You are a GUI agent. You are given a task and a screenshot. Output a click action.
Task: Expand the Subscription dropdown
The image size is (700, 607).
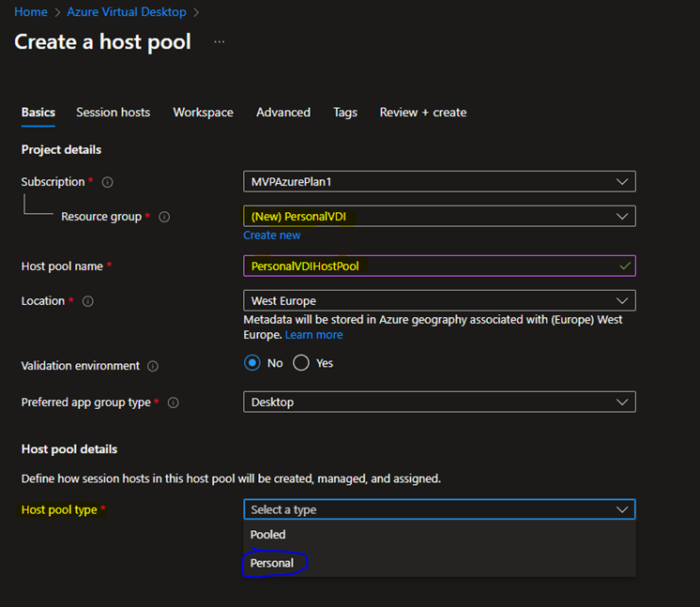click(x=438, y=181)
